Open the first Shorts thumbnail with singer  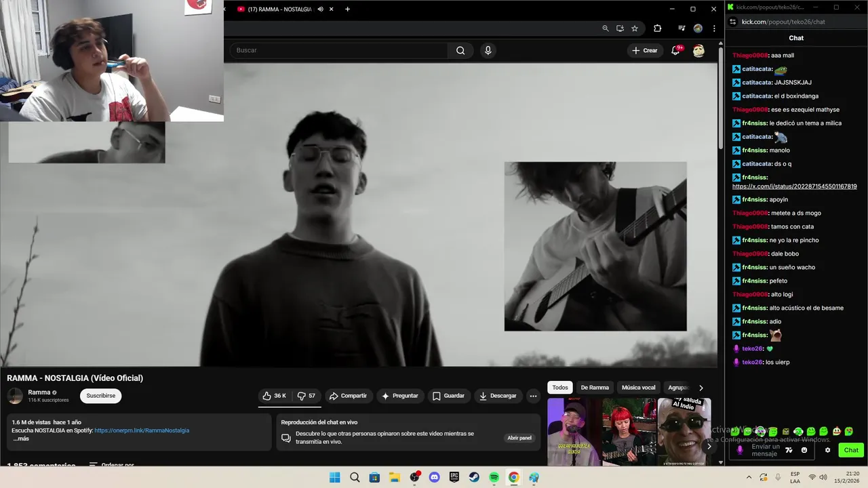click(x=574, y=432)
